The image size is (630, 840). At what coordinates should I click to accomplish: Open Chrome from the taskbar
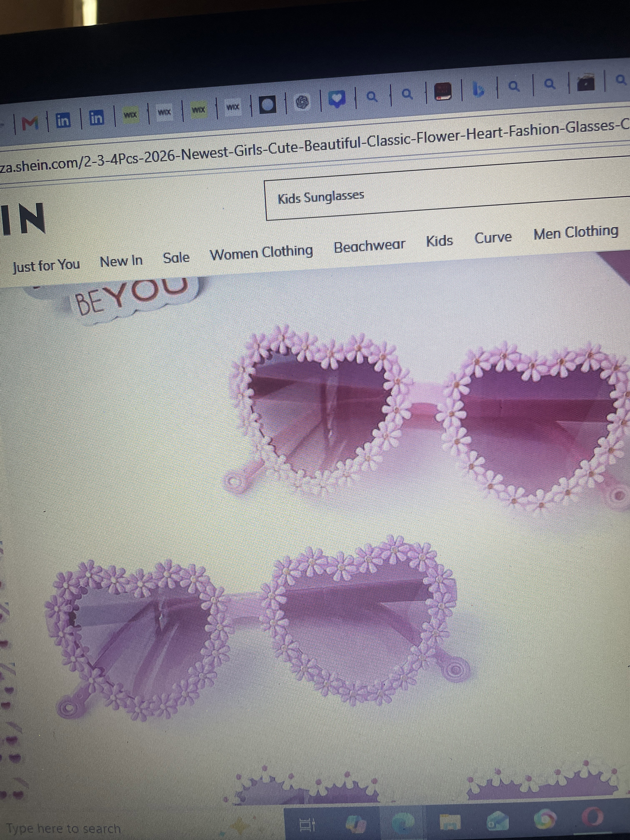pyautogui.click(x=545, y=819)
